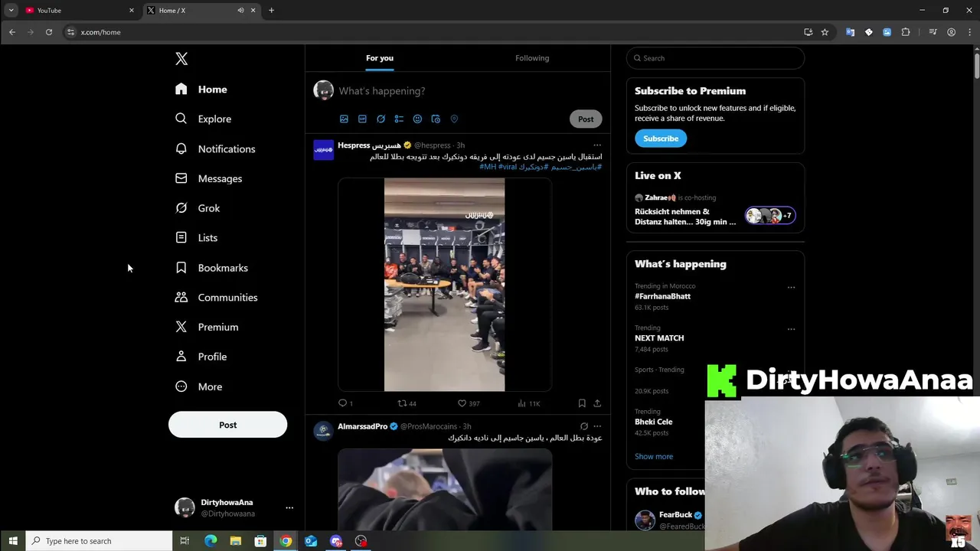This screenshot has width=980, height=551.
Task: Click the gray Post button in composer
Action: pyautogui.click(x=586, y=119)
